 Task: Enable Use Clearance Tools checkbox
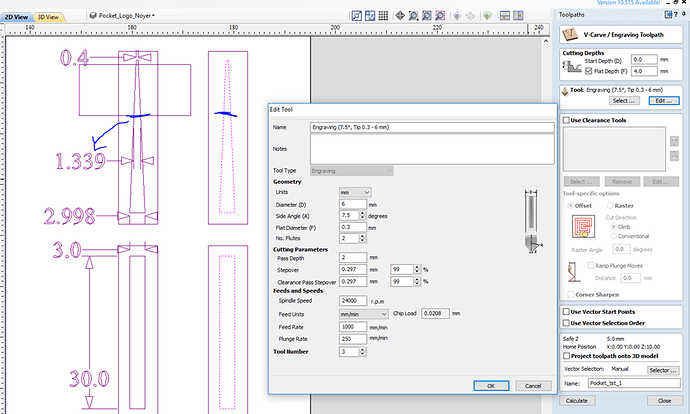(566, 120)
